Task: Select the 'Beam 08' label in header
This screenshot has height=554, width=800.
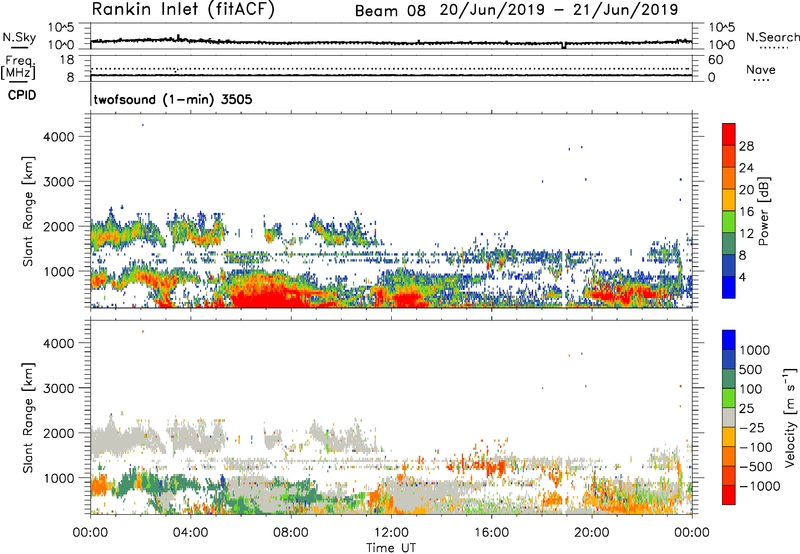Action: coord(390,11)
